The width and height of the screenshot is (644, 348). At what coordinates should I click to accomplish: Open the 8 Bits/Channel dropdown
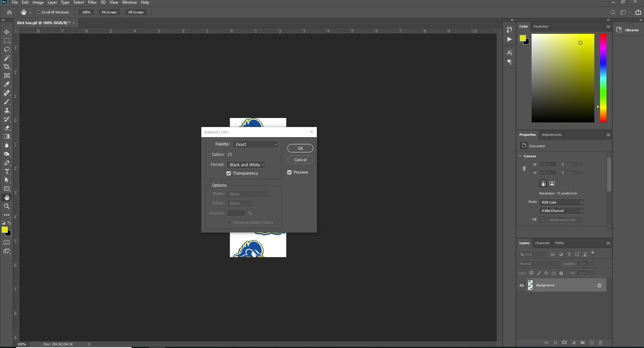[x=561, y=211]
